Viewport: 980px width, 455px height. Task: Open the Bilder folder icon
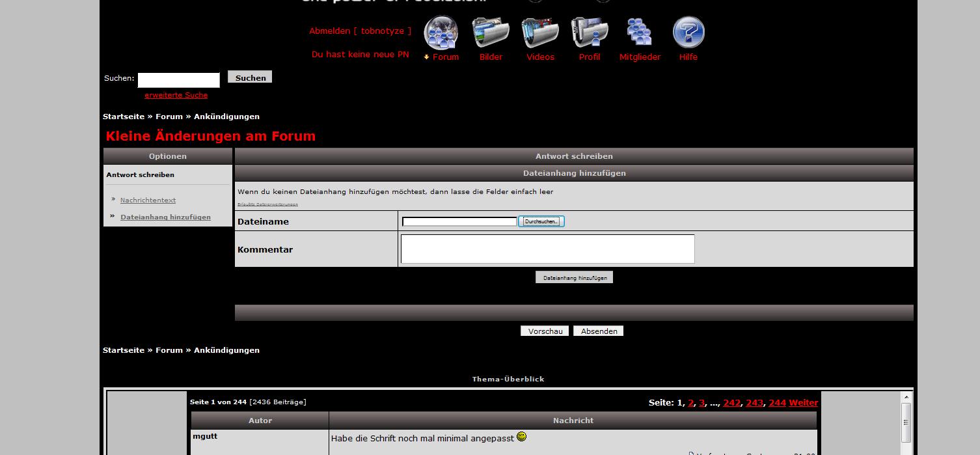pos(491,33)
